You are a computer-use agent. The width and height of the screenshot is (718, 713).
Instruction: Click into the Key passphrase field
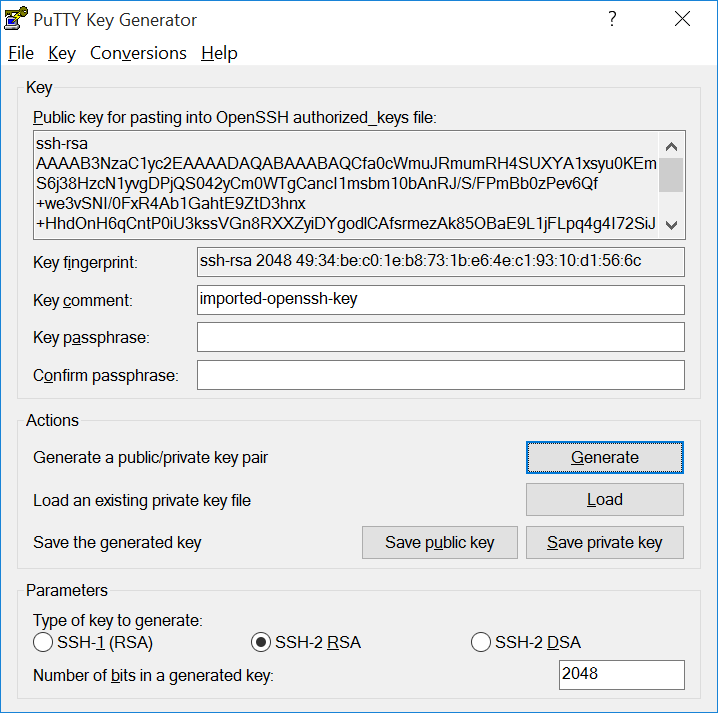(440, 337)
